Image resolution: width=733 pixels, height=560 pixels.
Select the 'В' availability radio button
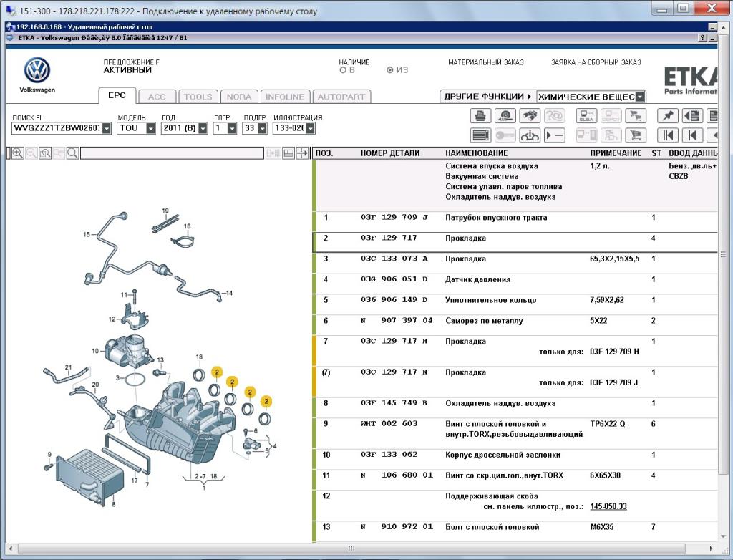pos(343,70)
